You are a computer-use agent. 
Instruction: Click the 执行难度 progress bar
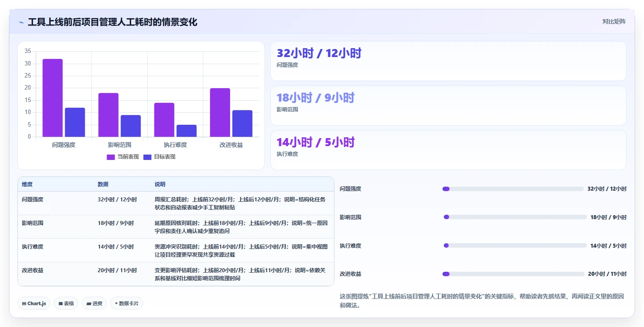point(515,245)
